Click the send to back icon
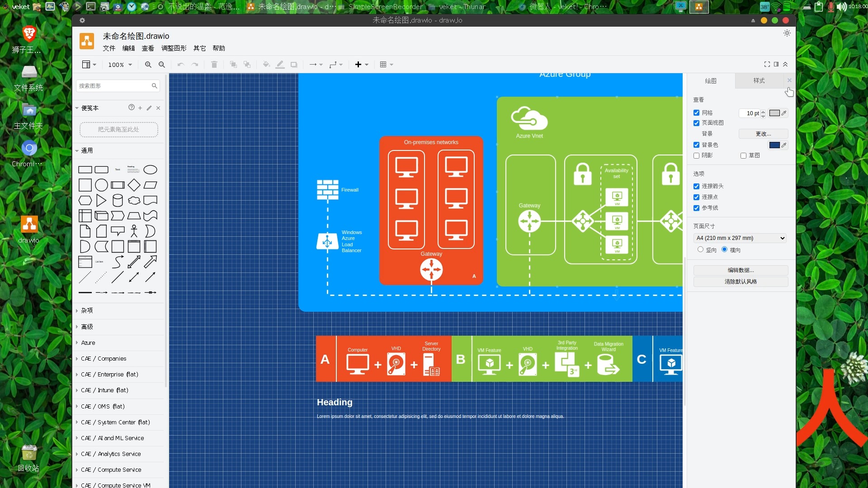Viewport: 868px width, 488px height. (247, 65)
